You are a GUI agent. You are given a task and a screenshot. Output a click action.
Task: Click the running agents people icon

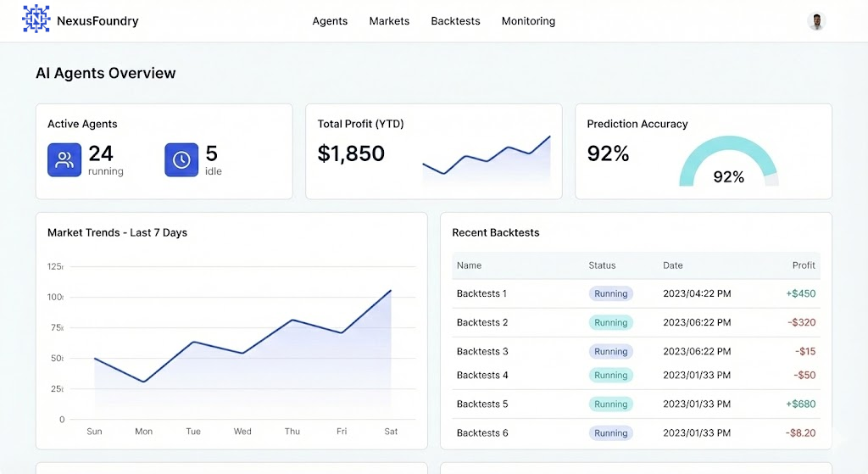64,160
